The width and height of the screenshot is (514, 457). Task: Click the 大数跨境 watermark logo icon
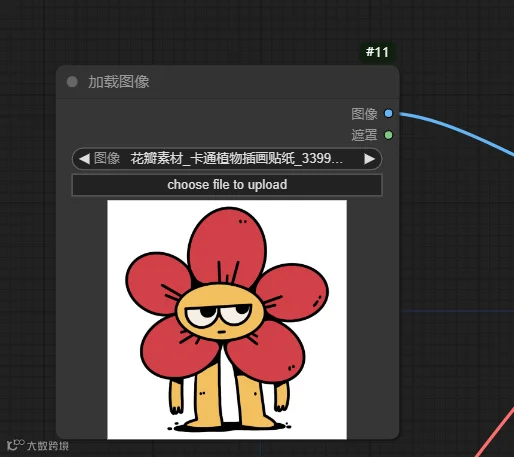[16, 445]
